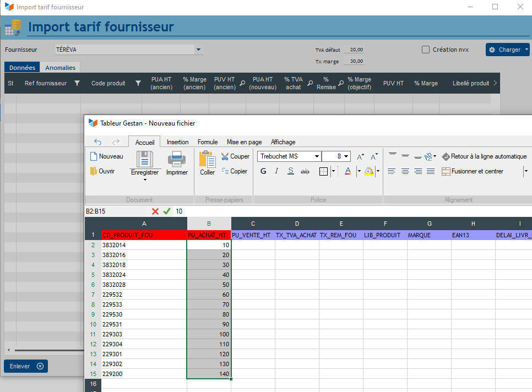Viewport: 532px width, 392px height.
Task: Paste with the Coller clipboard icon
Action: pos(207,159)
